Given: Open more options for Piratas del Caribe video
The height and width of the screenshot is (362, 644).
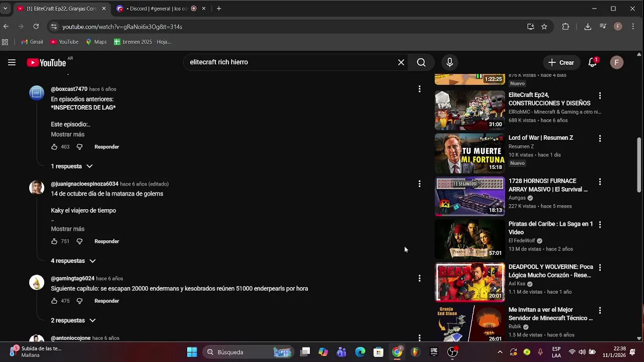Looking at the screenshot, I should [x=600, y=224].
